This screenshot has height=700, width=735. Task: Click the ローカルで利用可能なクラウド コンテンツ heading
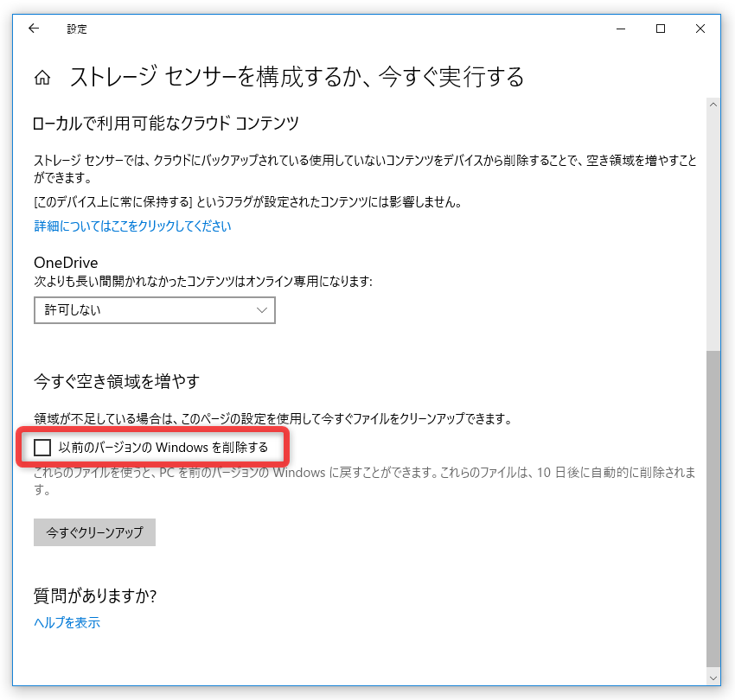coord(166,124)
